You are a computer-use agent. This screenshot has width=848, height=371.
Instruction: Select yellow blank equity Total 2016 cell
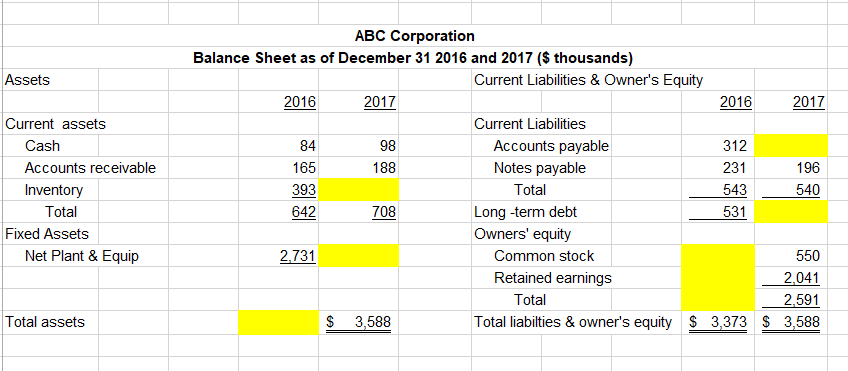point(718,300)
